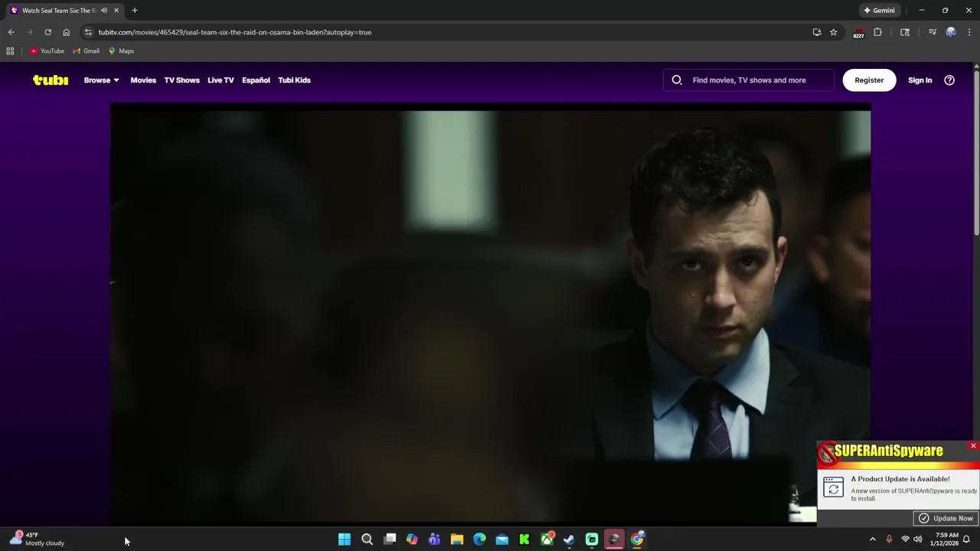Click the browser Home button
Image resolution: width=980 pixels, height=551 pixels.
coord(66,32)
